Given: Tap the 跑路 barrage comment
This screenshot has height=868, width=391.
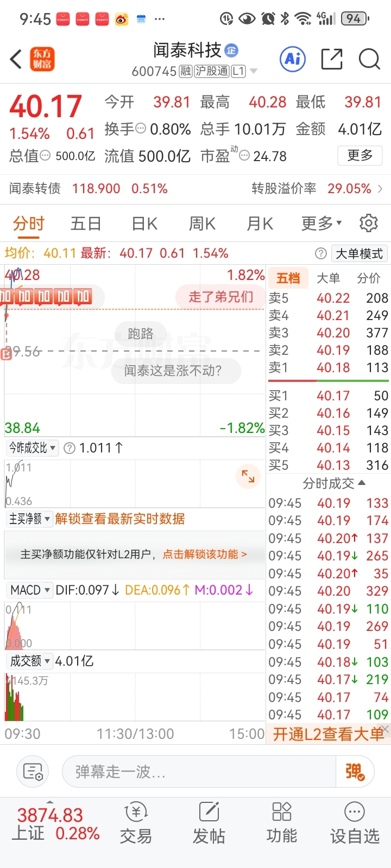Looking at the screenshot, I should click(141, 333).
